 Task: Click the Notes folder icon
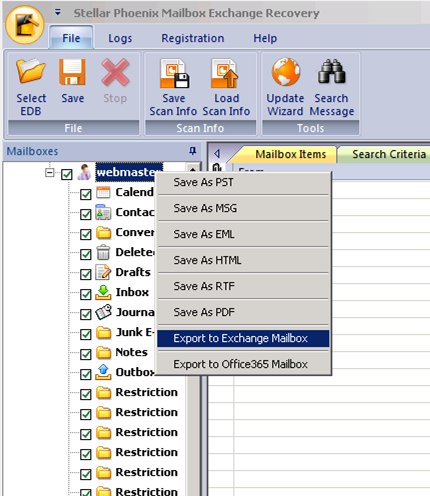point(104,352)
